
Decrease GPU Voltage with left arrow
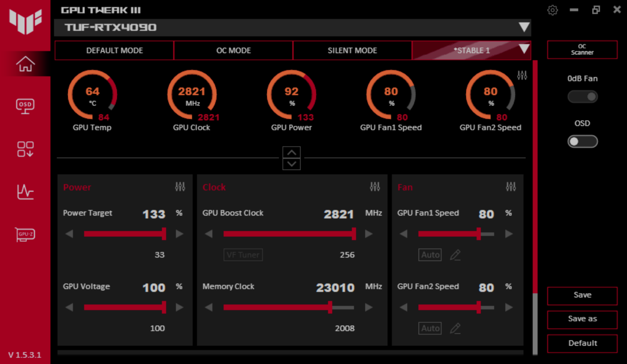(x=69, y=308)
